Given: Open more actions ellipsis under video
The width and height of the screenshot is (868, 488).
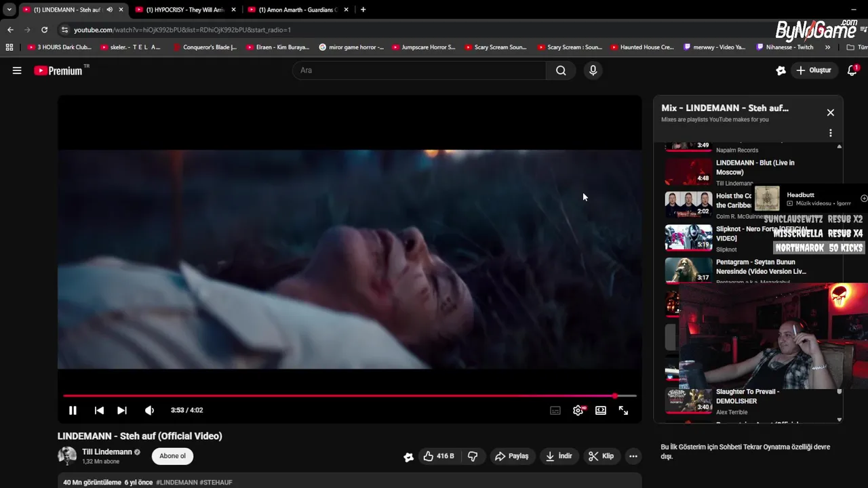Looking at the screenshot, I should [x=633, y=456].
